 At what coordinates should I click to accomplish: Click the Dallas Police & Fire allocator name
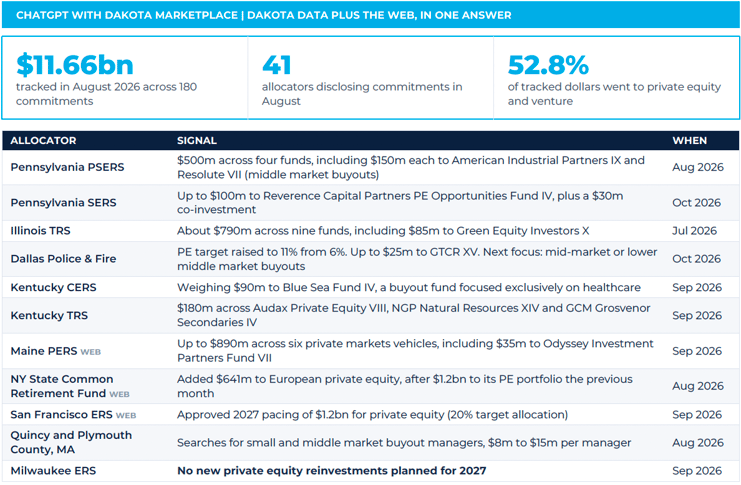63,259
